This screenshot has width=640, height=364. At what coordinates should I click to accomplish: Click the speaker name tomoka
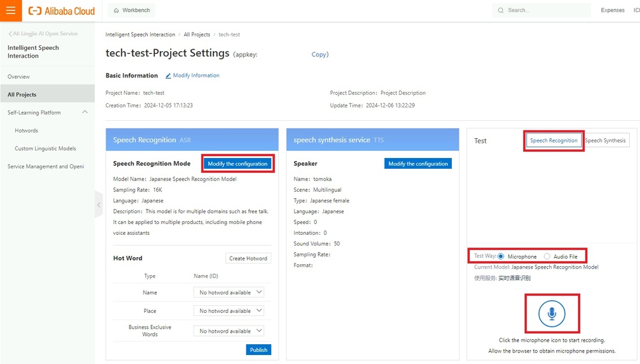pos(323,178)
